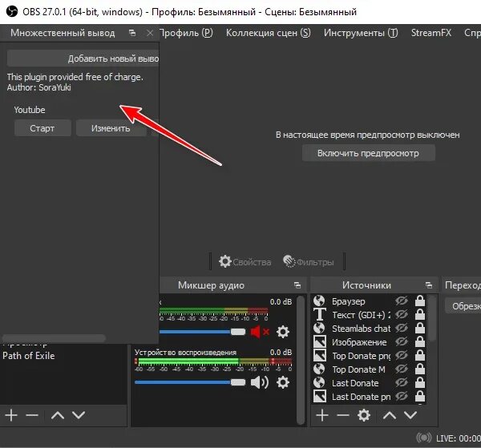Unmute the muted red speaker icon
481x448 pixels.
click(260, 332)
